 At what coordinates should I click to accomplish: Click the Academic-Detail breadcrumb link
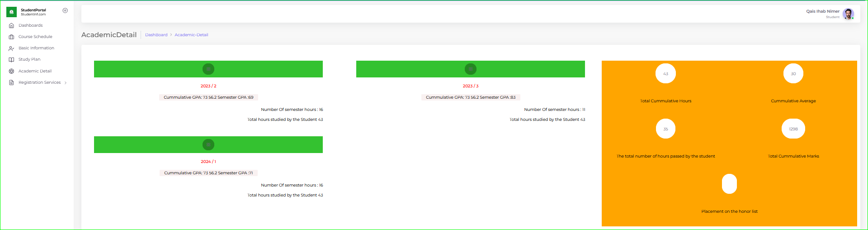pos(191,35)
